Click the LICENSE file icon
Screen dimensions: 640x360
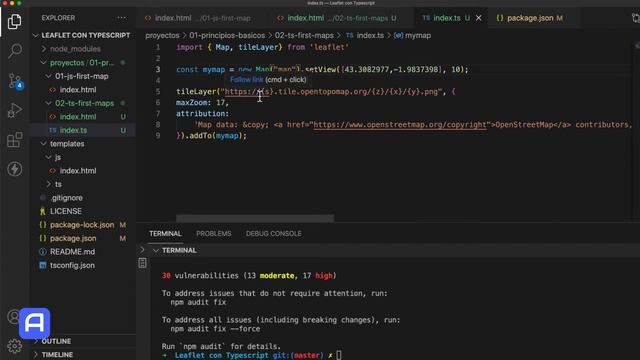point(43,211)
